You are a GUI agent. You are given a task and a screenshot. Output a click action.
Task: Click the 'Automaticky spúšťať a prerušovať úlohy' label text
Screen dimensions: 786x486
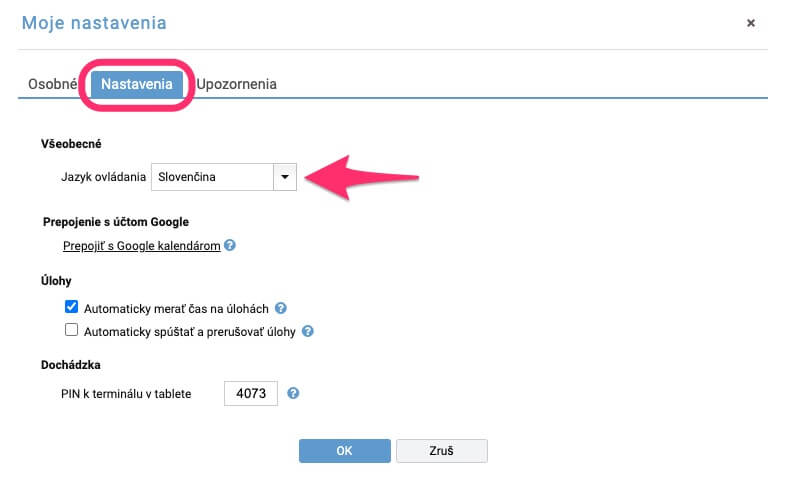189,332
